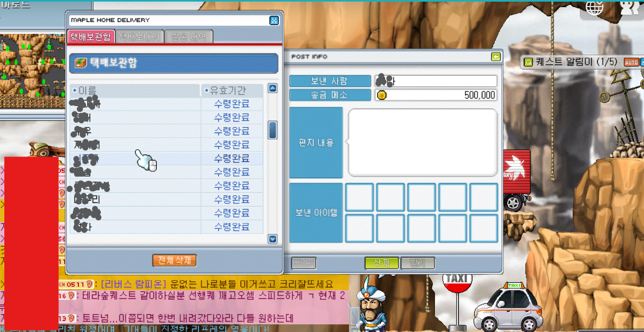The image size is (644, 332).
Task: Click the minimap of the area
Action: point(32,71)
